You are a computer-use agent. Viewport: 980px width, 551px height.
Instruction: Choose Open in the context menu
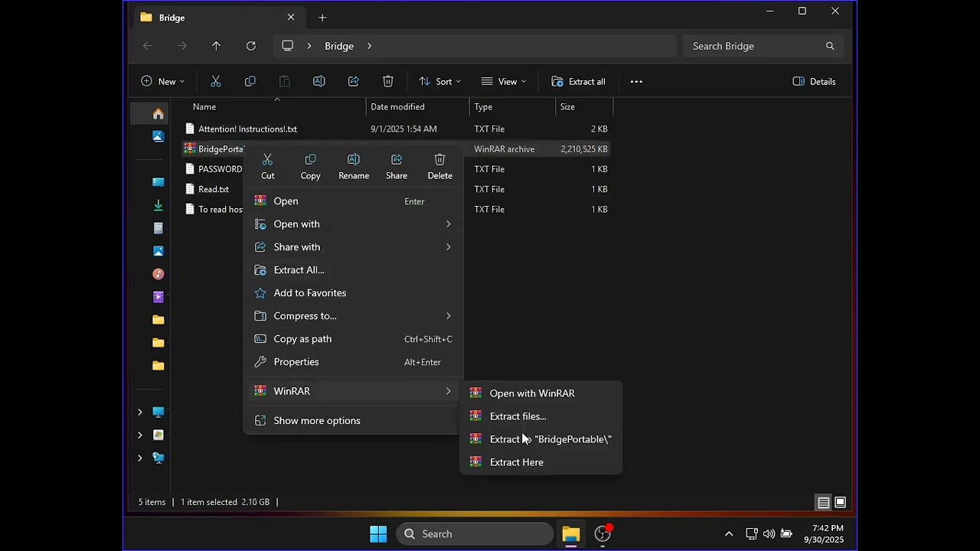point(354,201)
